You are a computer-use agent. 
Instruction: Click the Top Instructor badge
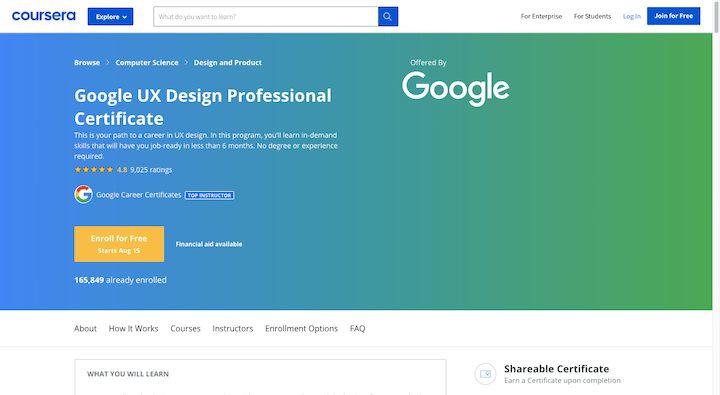pyautogui.click(x=209, y=195)
